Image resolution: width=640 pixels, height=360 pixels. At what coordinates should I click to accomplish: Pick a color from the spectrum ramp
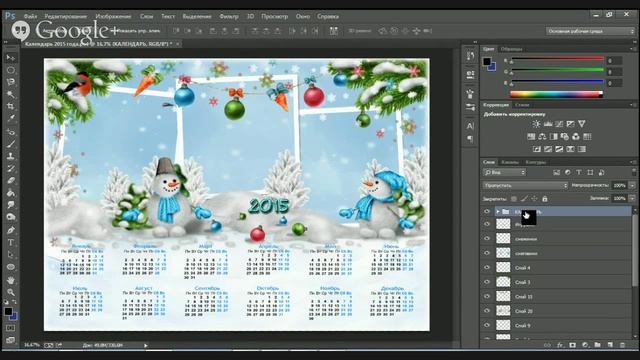556,94
